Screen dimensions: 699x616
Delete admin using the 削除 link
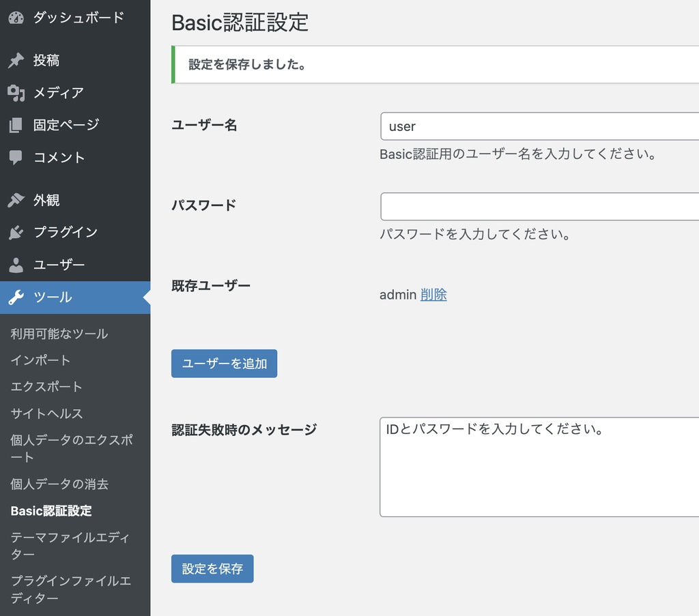click(433, 293)
